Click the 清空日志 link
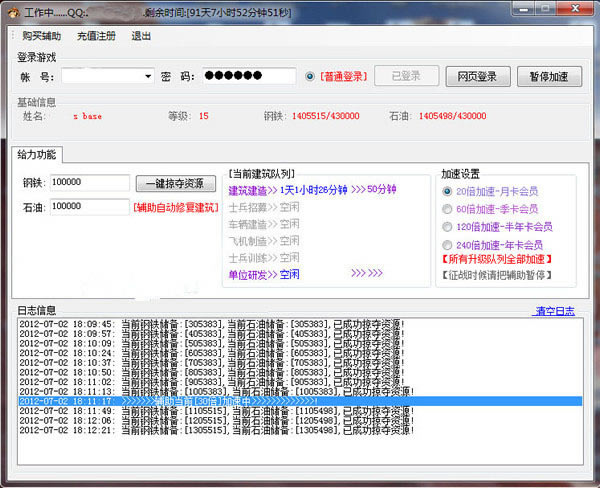600x488 pixels. coord(555,311)
